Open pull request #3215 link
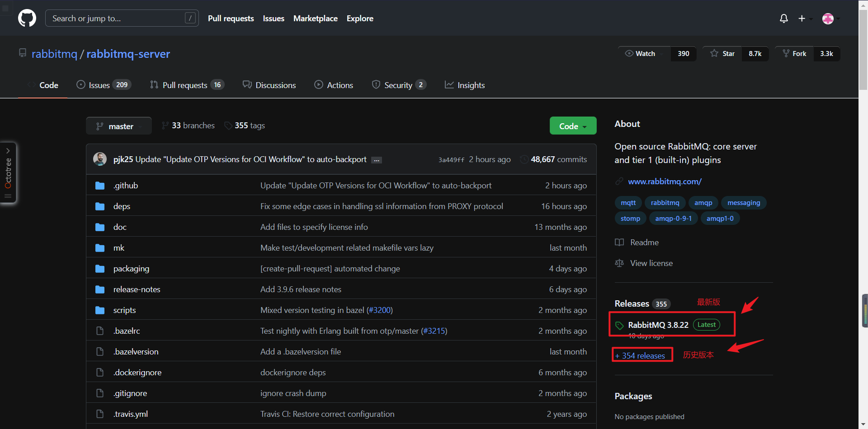 pos(434,331)
